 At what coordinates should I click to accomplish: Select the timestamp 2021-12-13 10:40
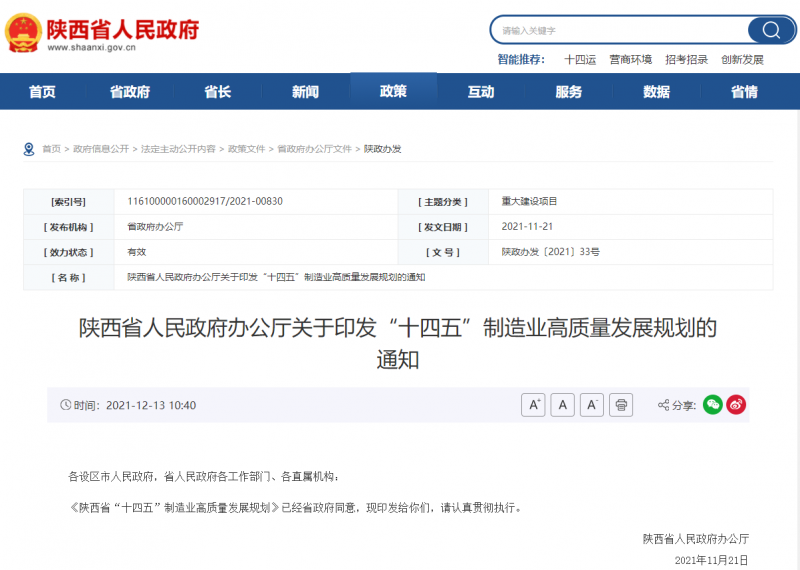click(151, 405)
